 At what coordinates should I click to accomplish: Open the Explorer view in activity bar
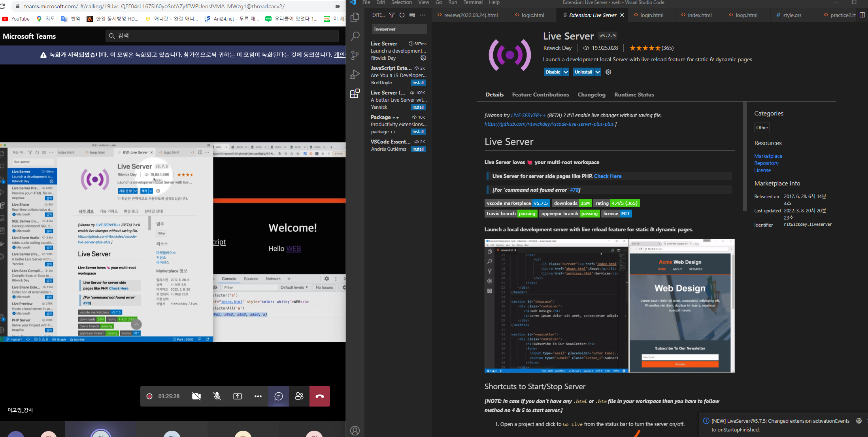355,17
